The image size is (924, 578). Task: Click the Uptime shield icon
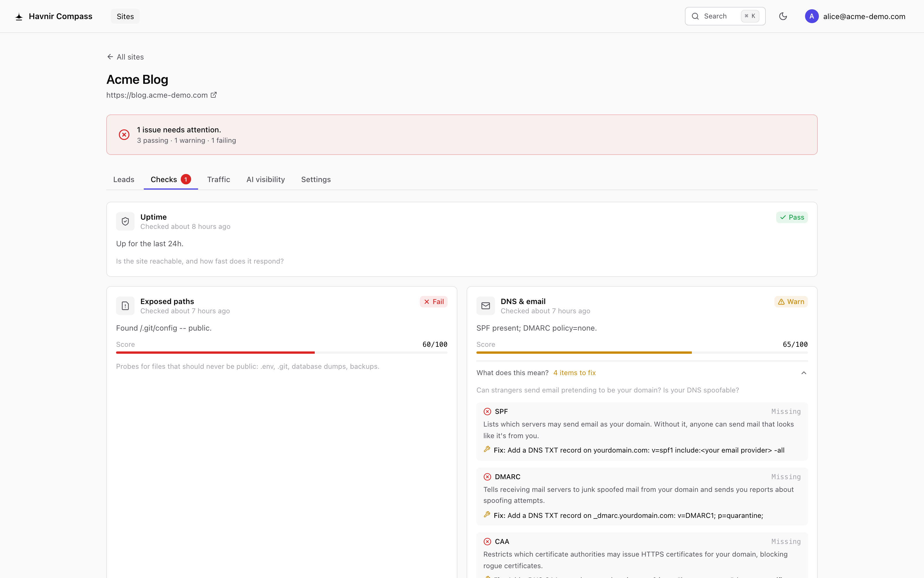click(x=125, y=221)
